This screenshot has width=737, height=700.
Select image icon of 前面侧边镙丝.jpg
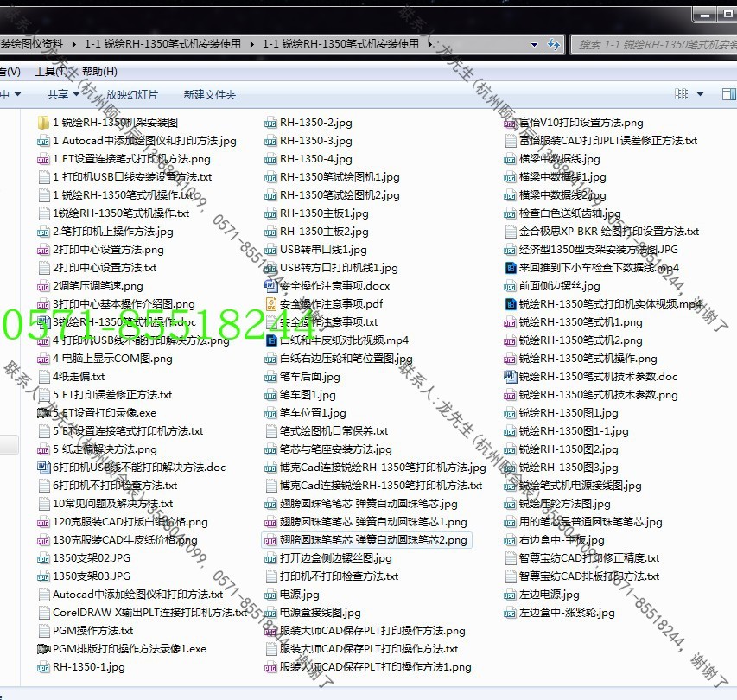click(x=510, y=286)
